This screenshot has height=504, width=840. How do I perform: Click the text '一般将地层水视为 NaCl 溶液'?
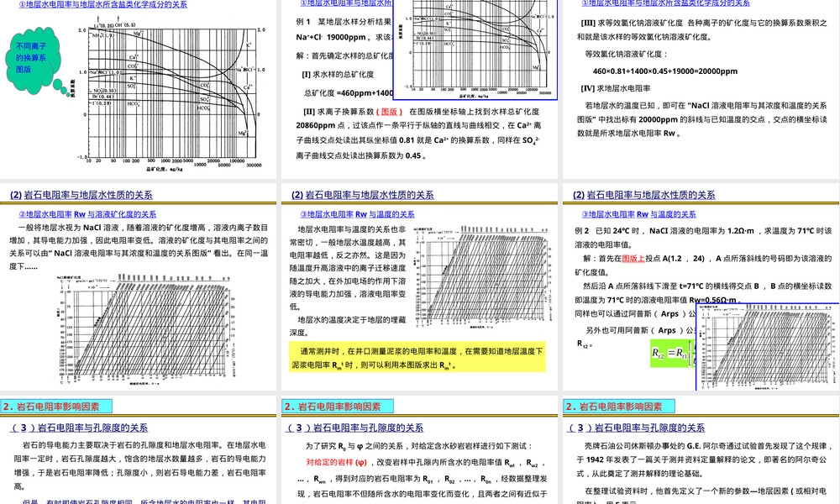(x=67, y=228)
